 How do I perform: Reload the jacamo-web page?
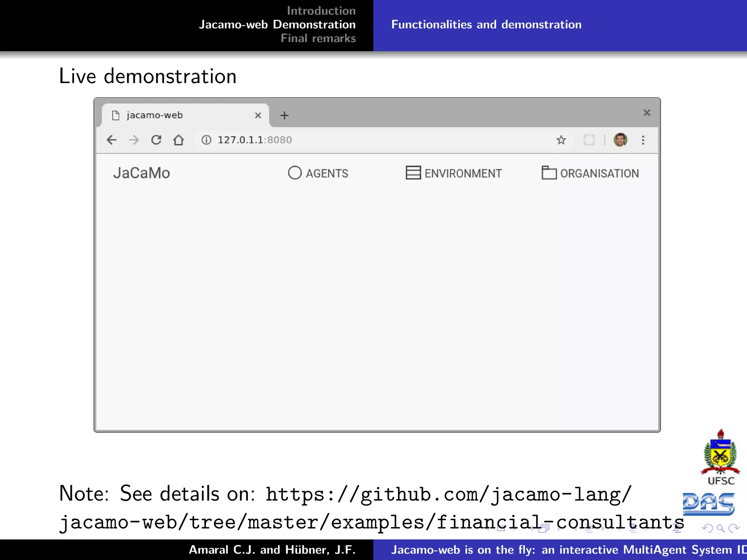coord(156,140)
